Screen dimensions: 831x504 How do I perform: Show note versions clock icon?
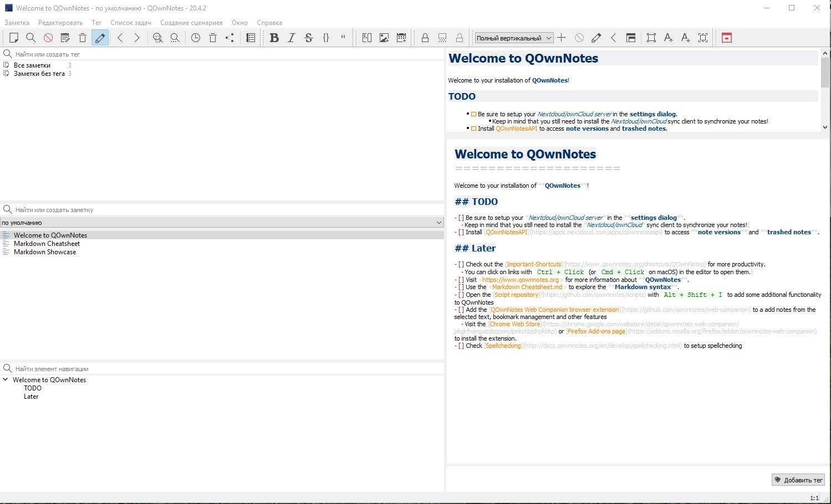(196, 38)
